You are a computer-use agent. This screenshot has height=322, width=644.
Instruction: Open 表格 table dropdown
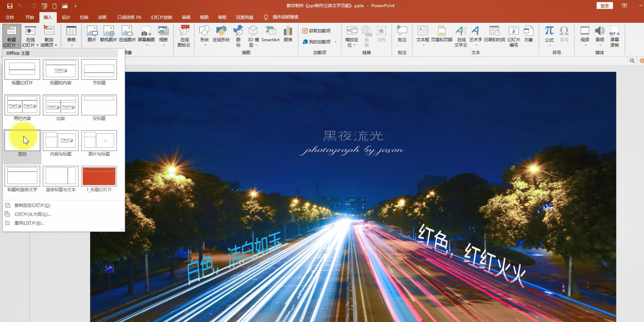tap(71, 36)
